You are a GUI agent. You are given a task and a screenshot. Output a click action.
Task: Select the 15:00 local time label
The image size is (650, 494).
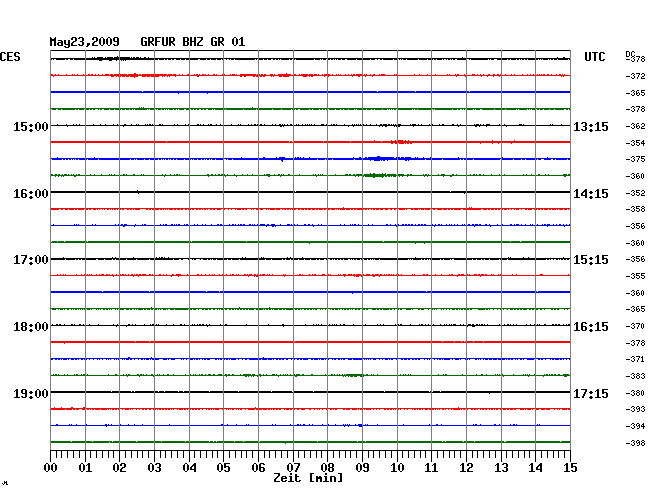click(31, 127)
